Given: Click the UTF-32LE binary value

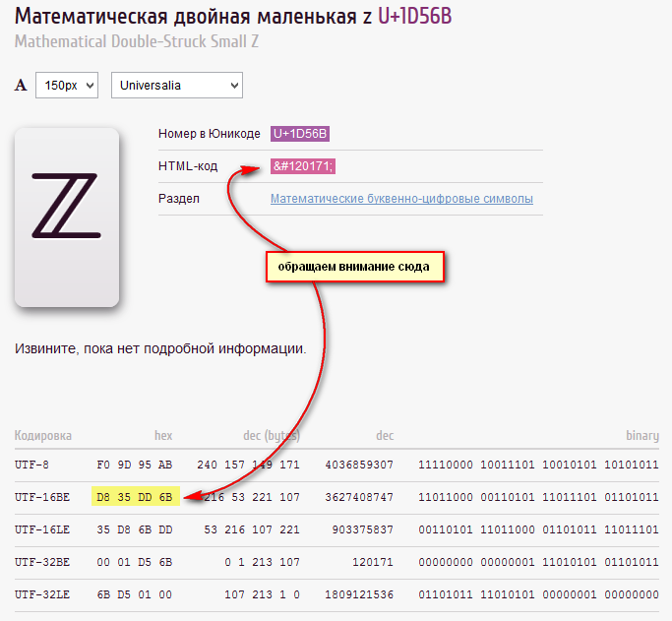Looking at the screenshot, I should pyautogui.click(x=539, y=594).
